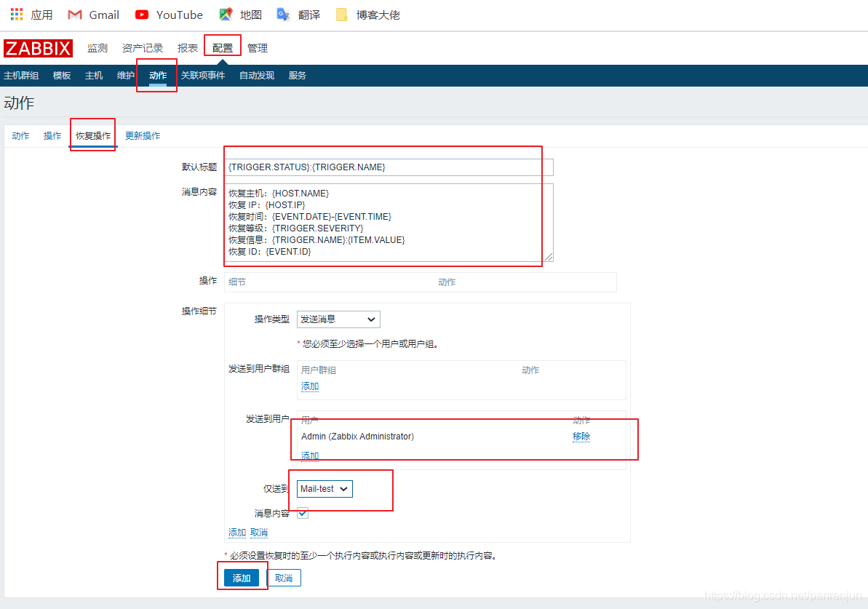Open the 配置 top menu

tap(223, 48)
